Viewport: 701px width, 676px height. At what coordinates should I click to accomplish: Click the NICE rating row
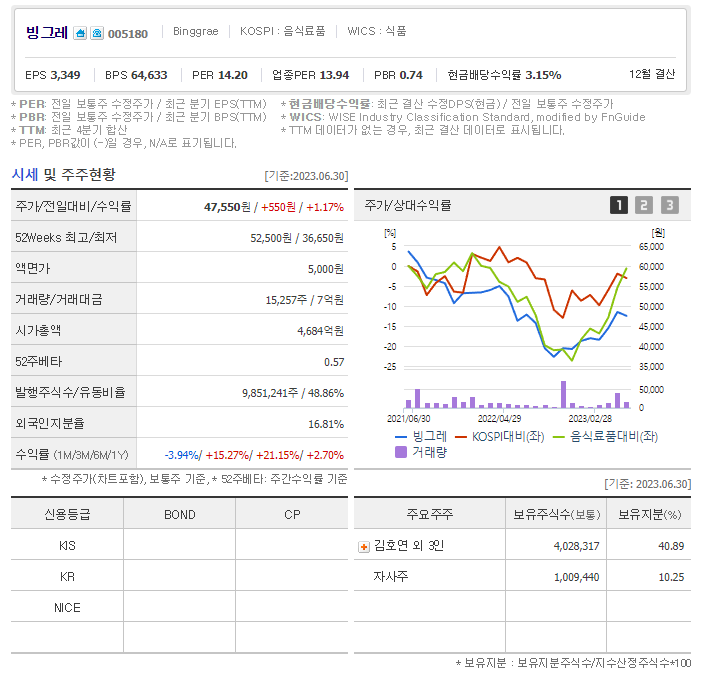click(x=179, y=608)
